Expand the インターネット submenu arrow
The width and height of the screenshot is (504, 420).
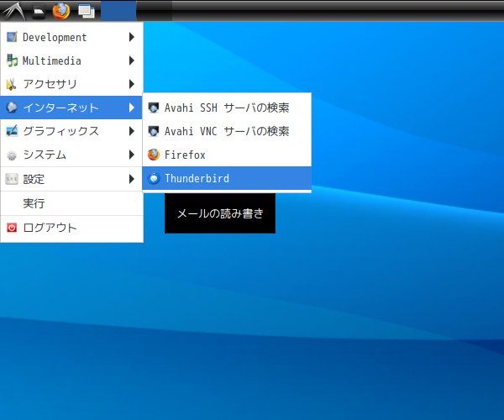point(132,108)
